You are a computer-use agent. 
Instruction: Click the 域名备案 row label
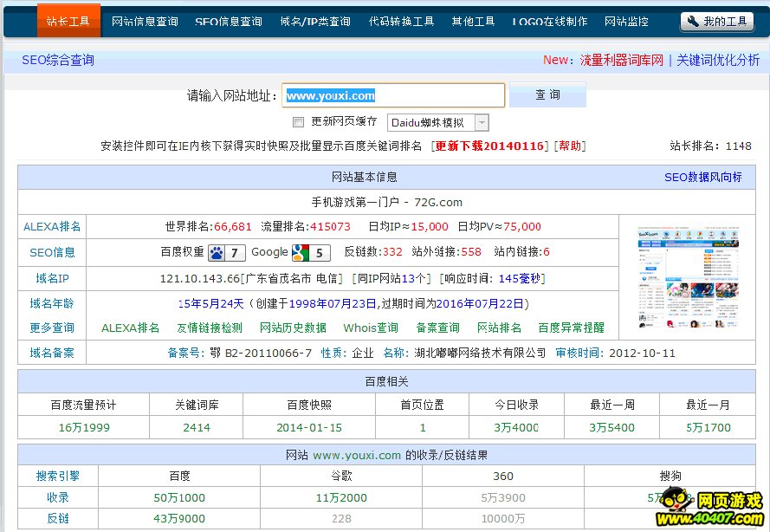(52, 353)
